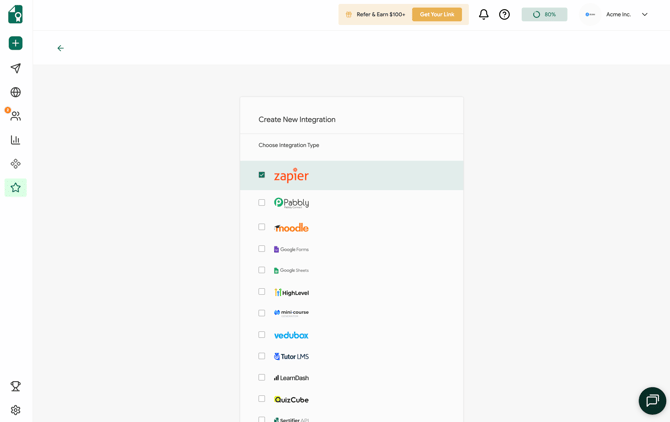The image size is (670, 422).
Task: Click the Create New Integration heading
Action: pyautogui.click(x=297, y=120)
